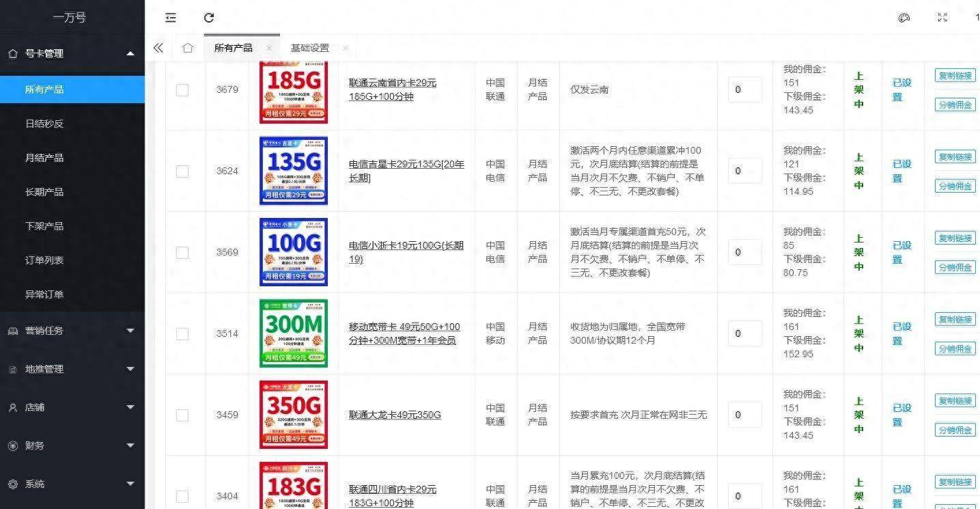Switch to the 基础设置 tab
Image resolution: width=980 pixels, height=509 pixels.
[x=309, y=48]
